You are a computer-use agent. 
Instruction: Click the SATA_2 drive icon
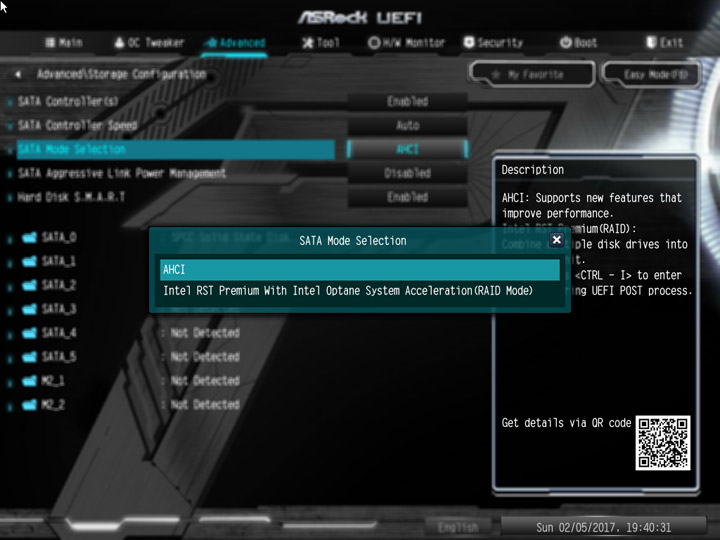pyautogui.click(x=29, y=285)
